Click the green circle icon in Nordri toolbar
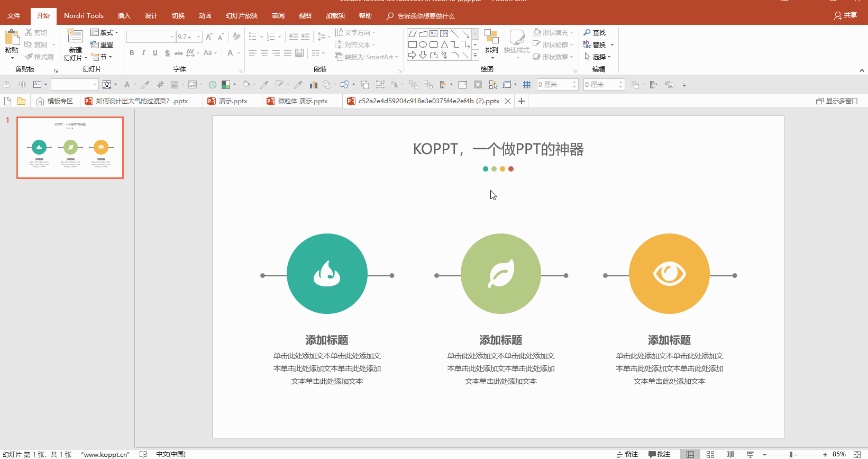Viewport: 868px width, 459px height. [213, 85]
